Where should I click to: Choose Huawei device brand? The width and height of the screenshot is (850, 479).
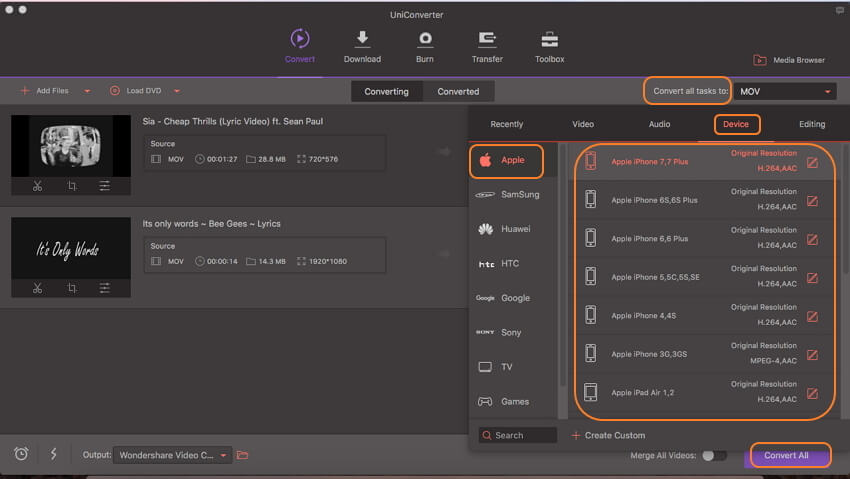pos(513,229)
